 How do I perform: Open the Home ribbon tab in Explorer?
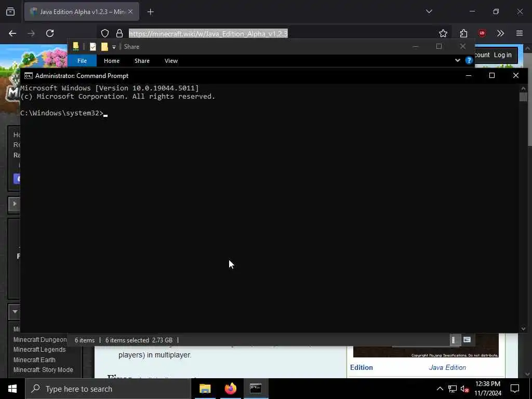112,61
